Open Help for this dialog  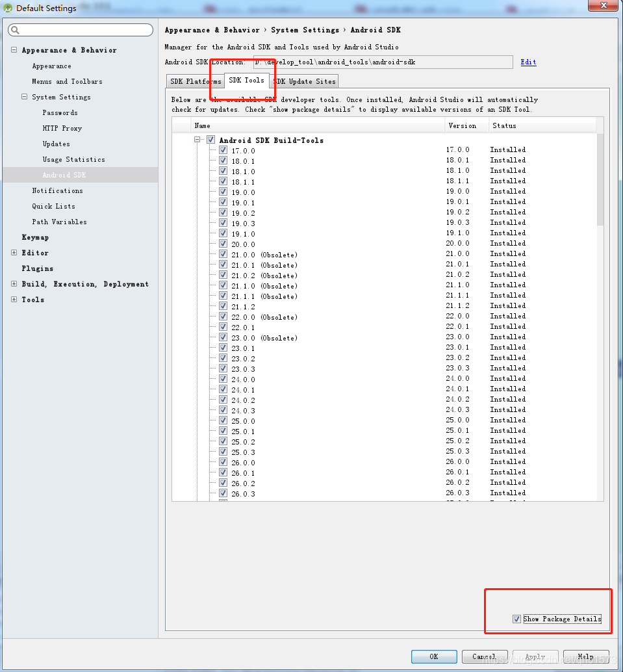pyautogui.click(x=586, y=656)
